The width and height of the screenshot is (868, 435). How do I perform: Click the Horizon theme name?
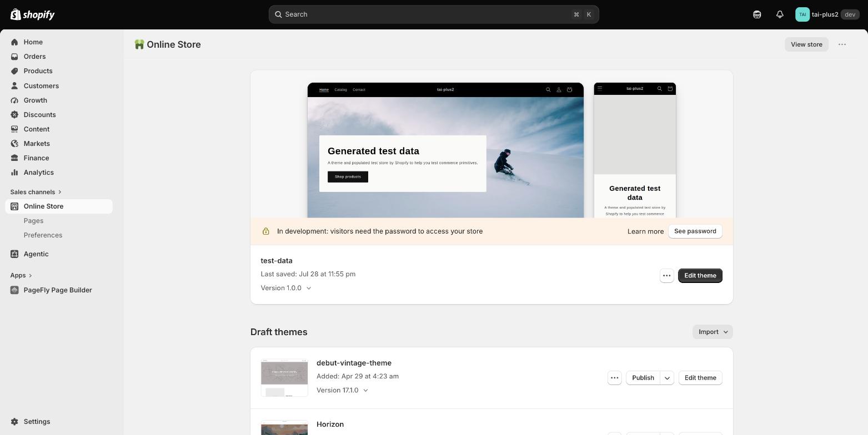pyautogui.click(x=330, y=424)
